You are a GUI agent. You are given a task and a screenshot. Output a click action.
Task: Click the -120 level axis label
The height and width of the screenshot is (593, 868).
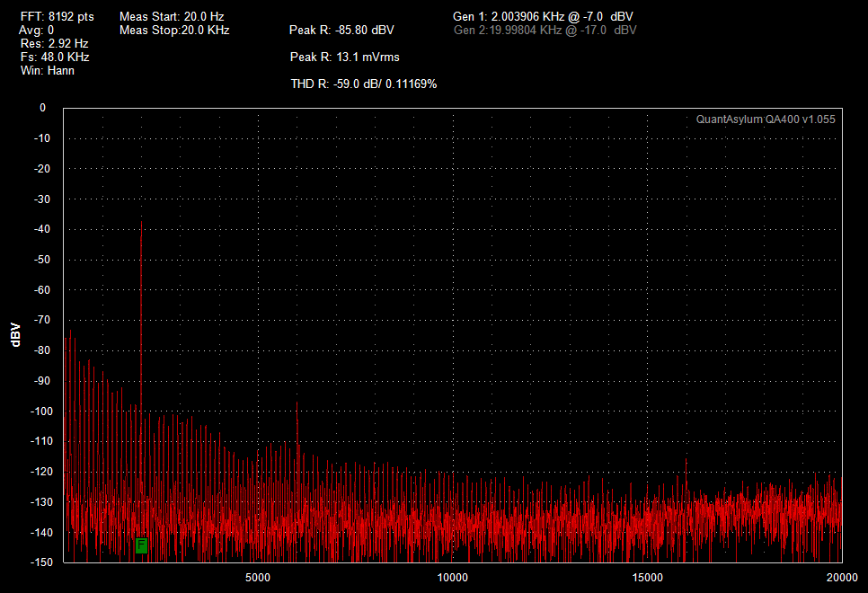pyautogui.click(x=40, y=472)
